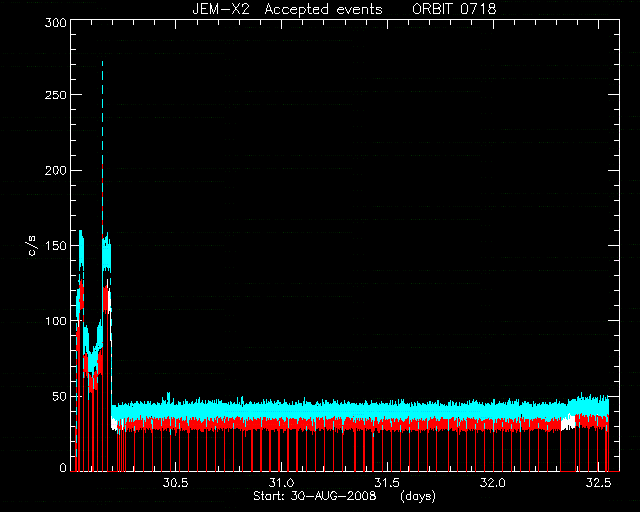Click the y-axis label c/s

point(33,246)
